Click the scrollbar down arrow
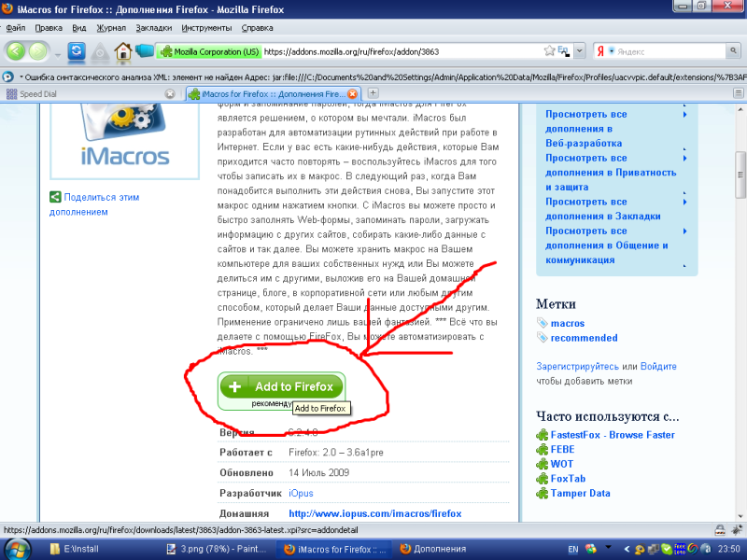 click(x=740, y=516)
